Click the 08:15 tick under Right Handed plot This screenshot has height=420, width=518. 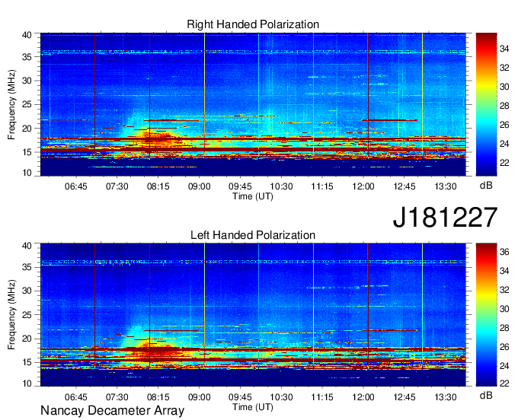pyautogui.click(x=158, y=186)
